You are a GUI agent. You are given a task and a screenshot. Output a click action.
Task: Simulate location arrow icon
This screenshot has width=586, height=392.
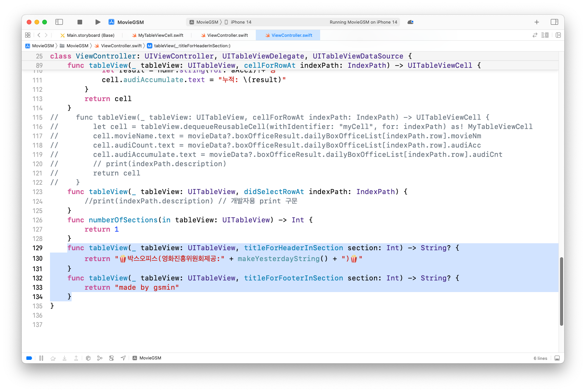pyautogui.click(x=123, y=358)
